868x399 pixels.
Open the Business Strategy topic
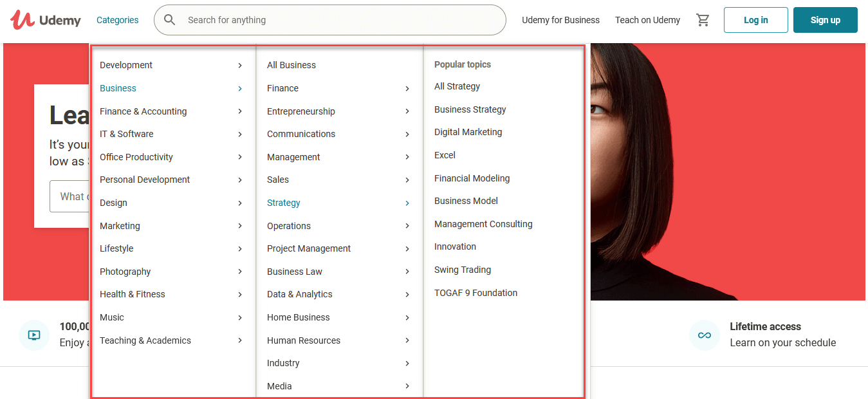pyautogui.click(x=470, y=109)
